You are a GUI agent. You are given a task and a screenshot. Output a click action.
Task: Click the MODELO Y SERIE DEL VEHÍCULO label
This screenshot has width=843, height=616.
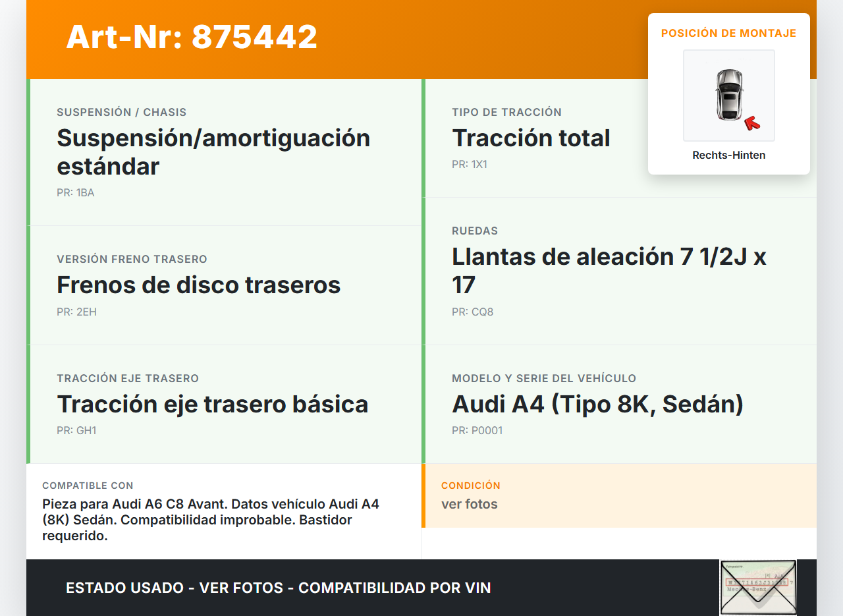click(544, 378)
